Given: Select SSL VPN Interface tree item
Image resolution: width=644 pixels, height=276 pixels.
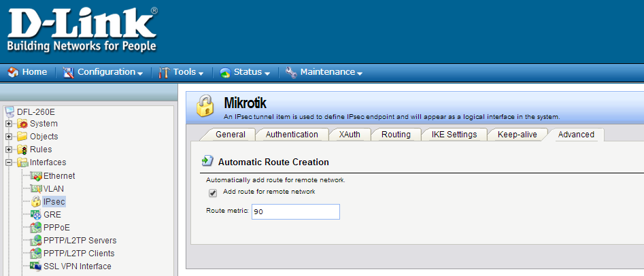Looking at the screenshot, I should (x=78, y=266).
